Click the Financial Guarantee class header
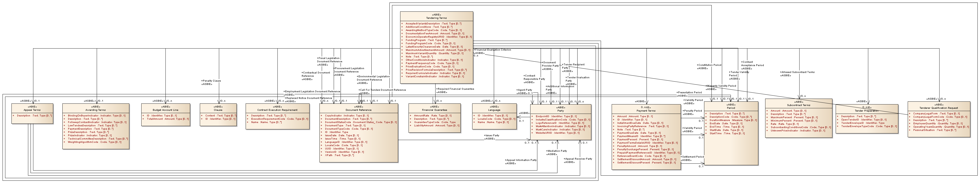Image resolution: width=980 pixels, height=183 pixels. (434, 110)
